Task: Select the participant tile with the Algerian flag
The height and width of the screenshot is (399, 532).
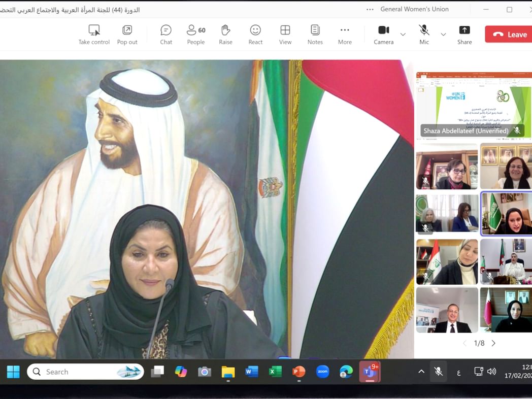Action: point(506,261)
